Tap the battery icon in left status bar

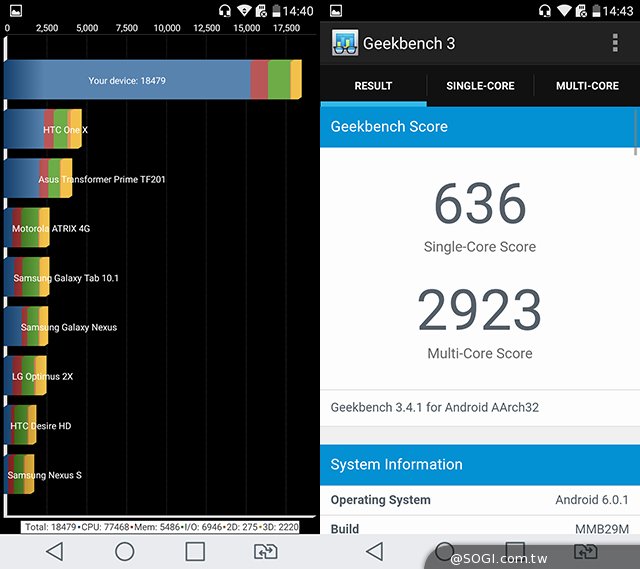276,11
